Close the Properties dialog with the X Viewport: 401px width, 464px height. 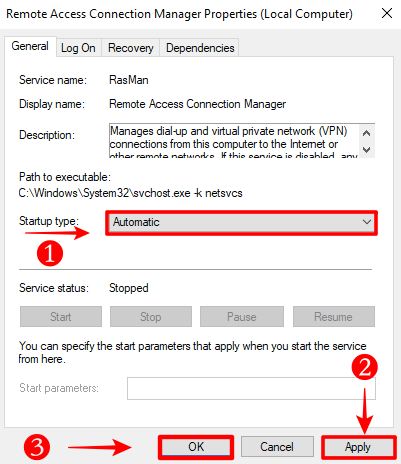pyautogui.click(x=387, y=14)
